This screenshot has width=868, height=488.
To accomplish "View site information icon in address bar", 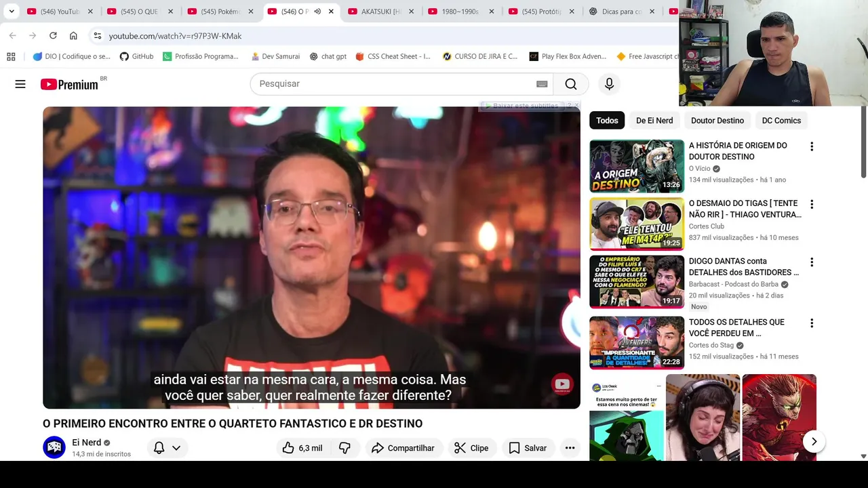I will point(98,35).
